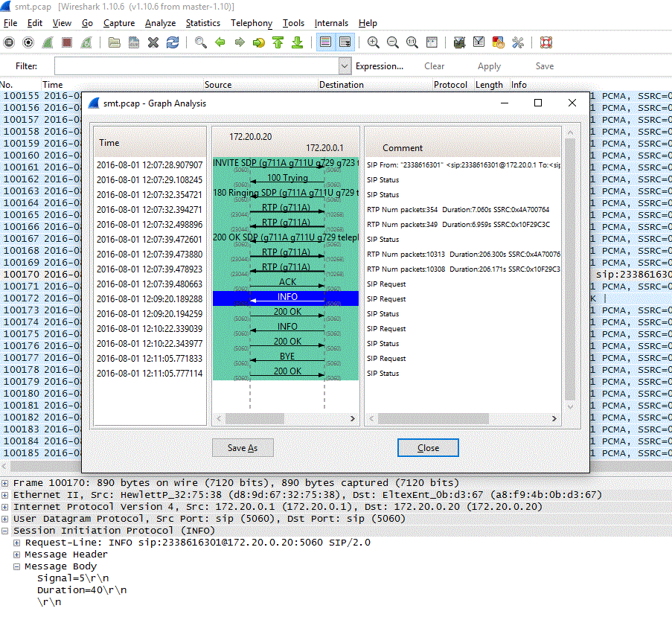Click the Apply filter button

click(489, 66)
